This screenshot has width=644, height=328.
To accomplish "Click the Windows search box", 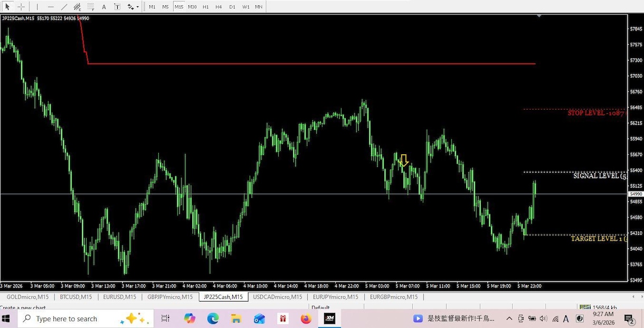I will pyautogui.click(x=86, y=318).
